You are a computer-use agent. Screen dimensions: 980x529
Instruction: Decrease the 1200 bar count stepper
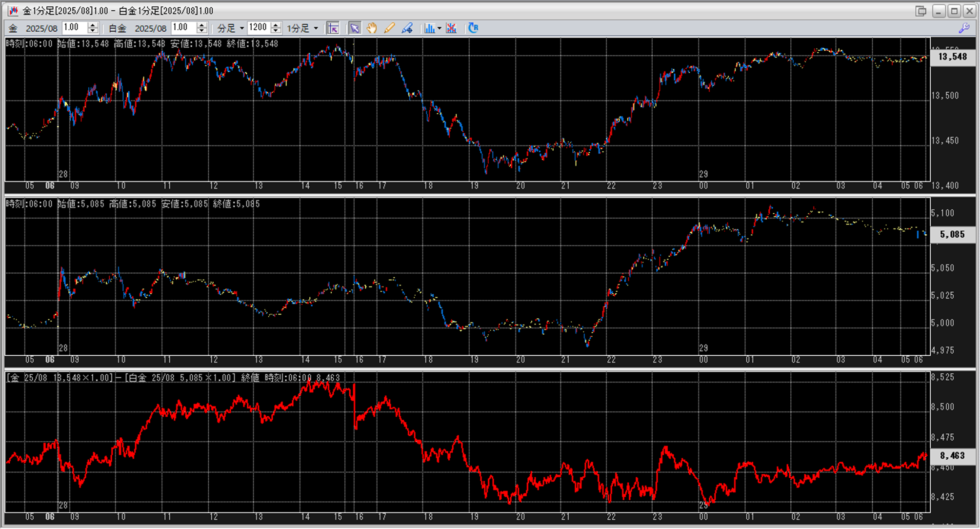[276, 31]
